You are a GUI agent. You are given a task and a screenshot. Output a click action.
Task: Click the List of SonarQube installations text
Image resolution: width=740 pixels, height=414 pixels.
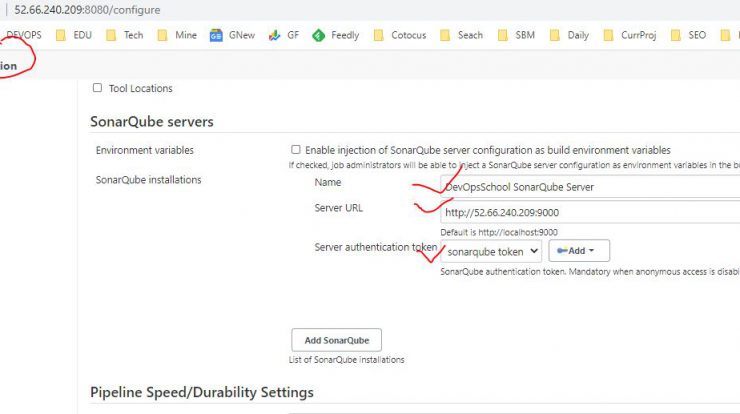point(346,360)
